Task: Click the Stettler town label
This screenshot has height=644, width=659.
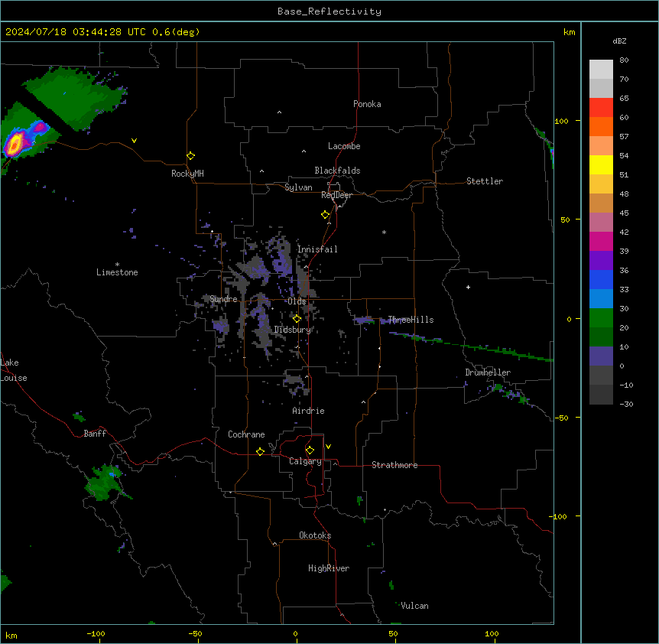Action: point(485,181)
